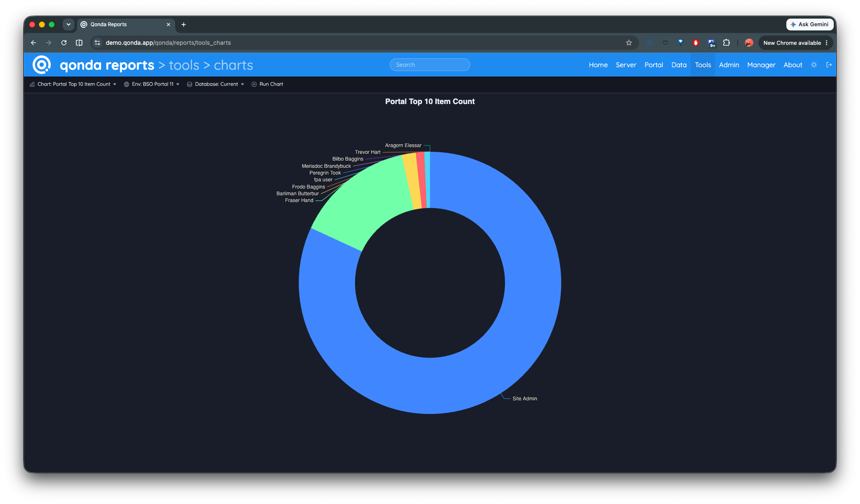860x504 pixels.
Task: Open the Database: Current dropdown
Action: tap(216, 84)
